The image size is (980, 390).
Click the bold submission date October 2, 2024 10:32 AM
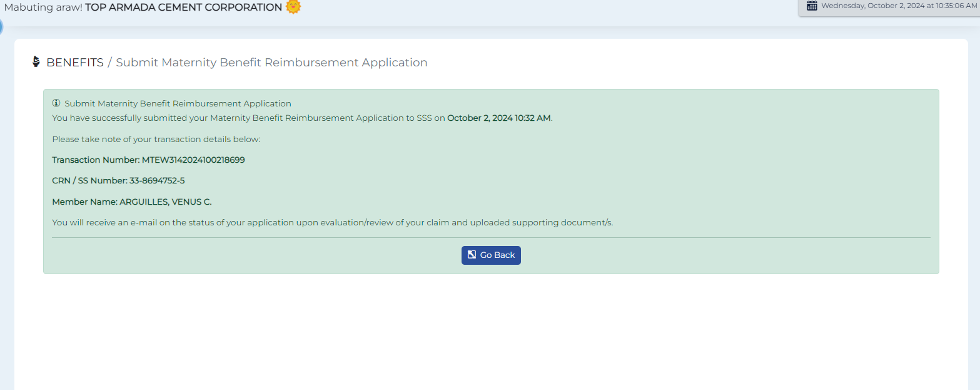[499, 118]
